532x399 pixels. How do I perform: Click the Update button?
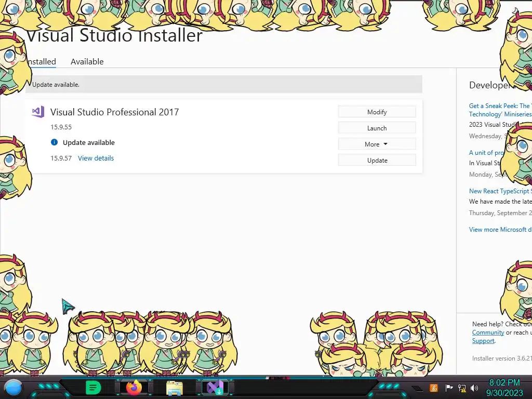377,160
